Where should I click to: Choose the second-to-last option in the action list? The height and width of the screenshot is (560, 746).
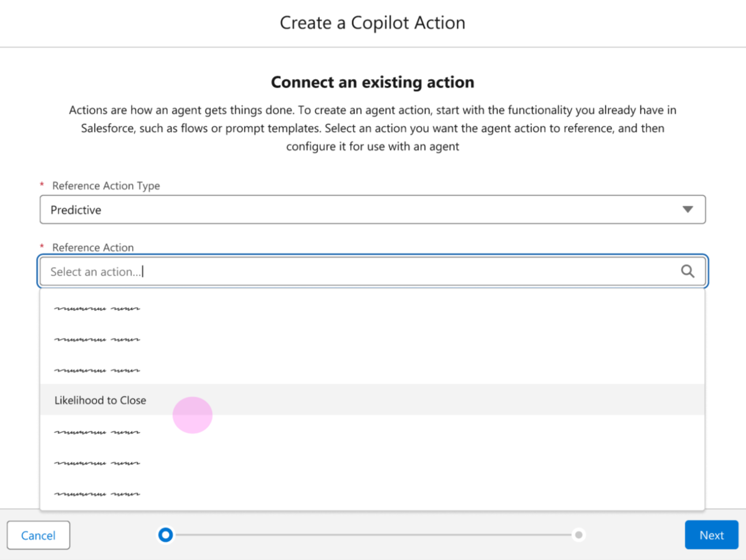pyautogui.click(x=97, y=463)
